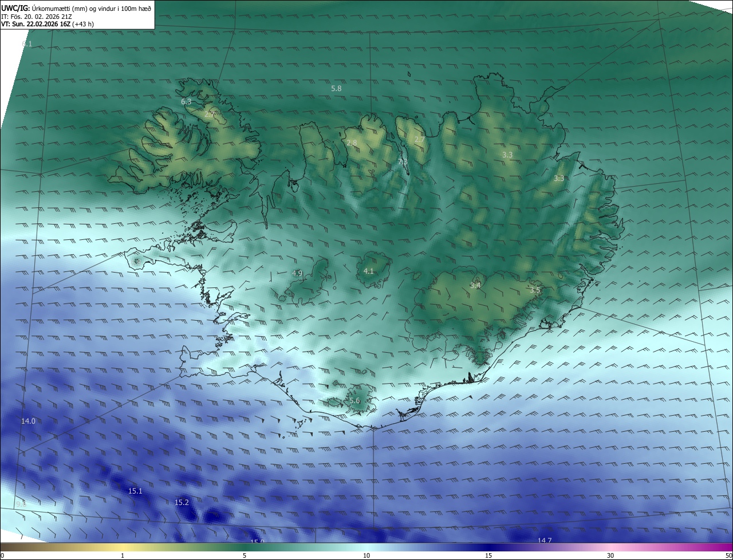This screenshot has width=733, height=560.
Task: Click the 2.8 value in north Iceland
Action: (x=352, y=143)
